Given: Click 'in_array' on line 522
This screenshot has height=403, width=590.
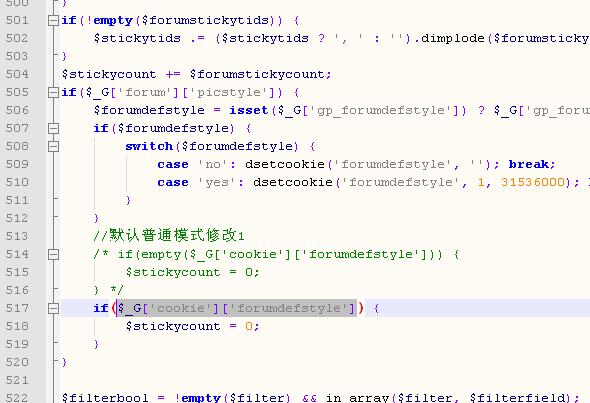Looking at the screenshot, I should pyautogui.click(x=358, y=398).
